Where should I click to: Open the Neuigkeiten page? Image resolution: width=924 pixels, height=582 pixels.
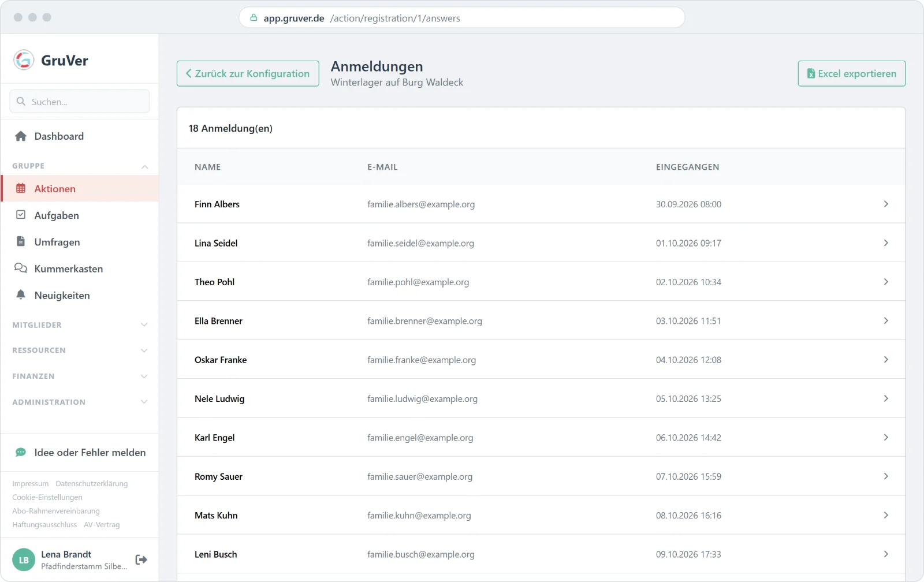click(x=80, y=294)
